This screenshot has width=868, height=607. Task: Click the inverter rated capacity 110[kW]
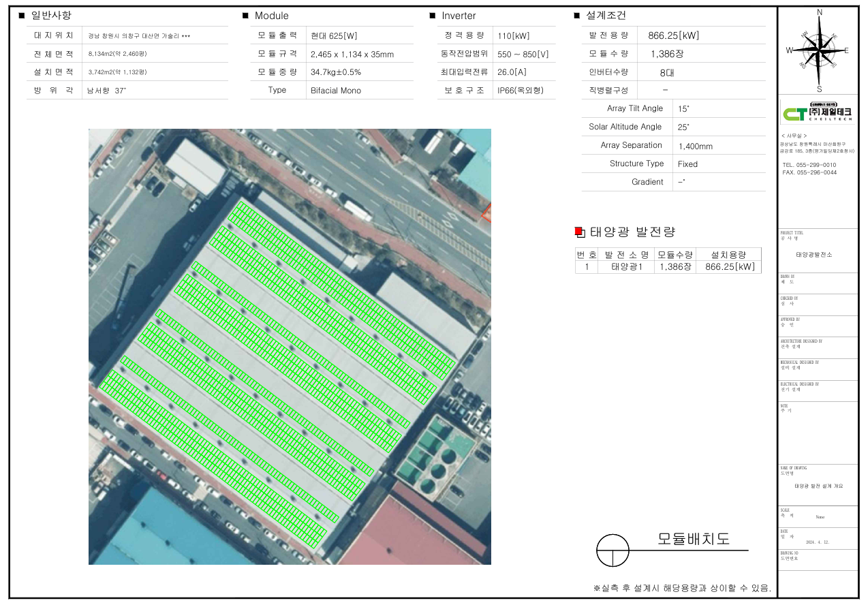[x=513, y=36]
